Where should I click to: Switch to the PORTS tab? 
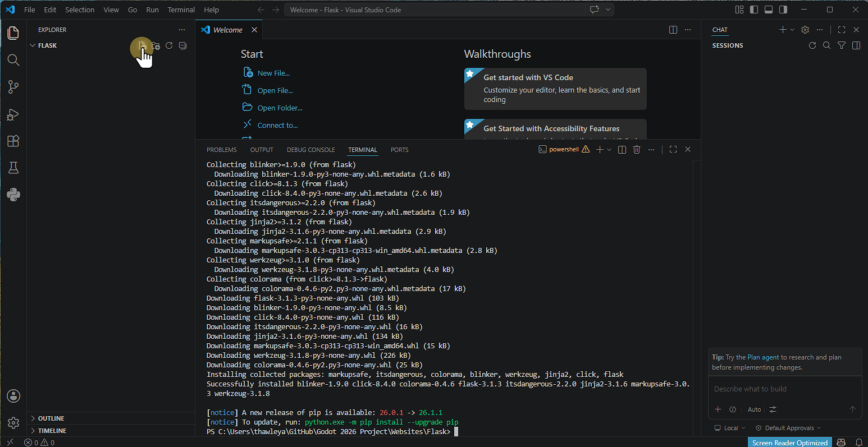pyautogui.click(x=400, y=150)
